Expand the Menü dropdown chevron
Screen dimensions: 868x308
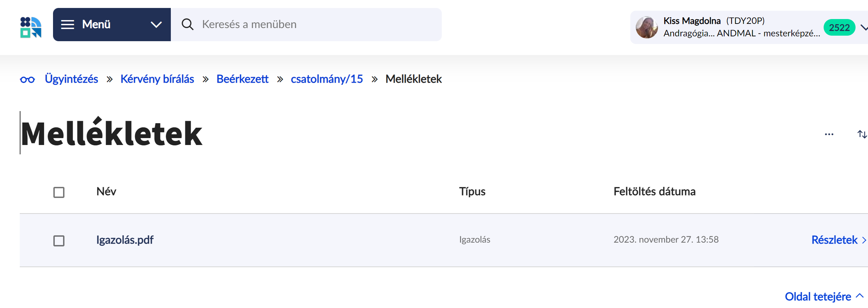156,25
